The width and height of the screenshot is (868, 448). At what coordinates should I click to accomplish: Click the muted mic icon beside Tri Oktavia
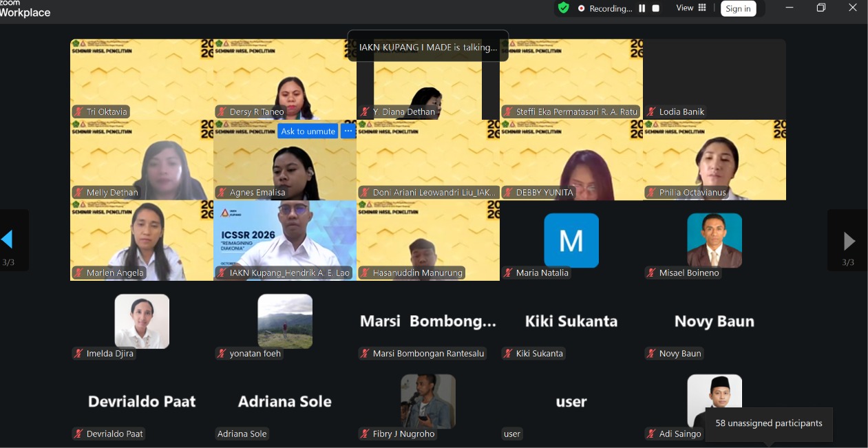[x=79, y=112]
